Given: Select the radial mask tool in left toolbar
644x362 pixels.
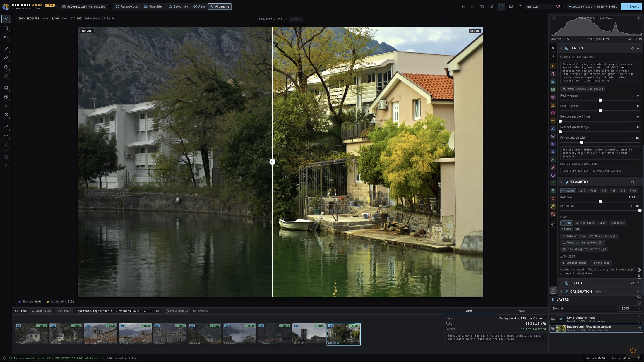Looking at the screenshot, I should click(x=6, y=97).
